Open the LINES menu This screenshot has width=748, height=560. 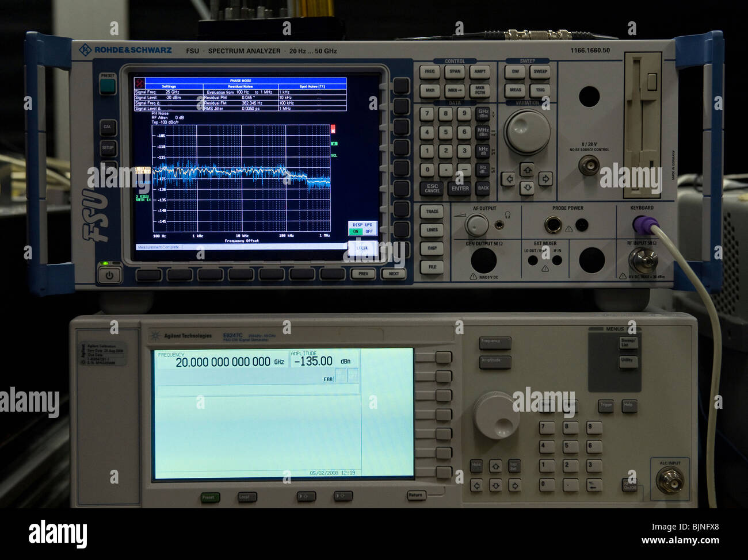[432, 230]
